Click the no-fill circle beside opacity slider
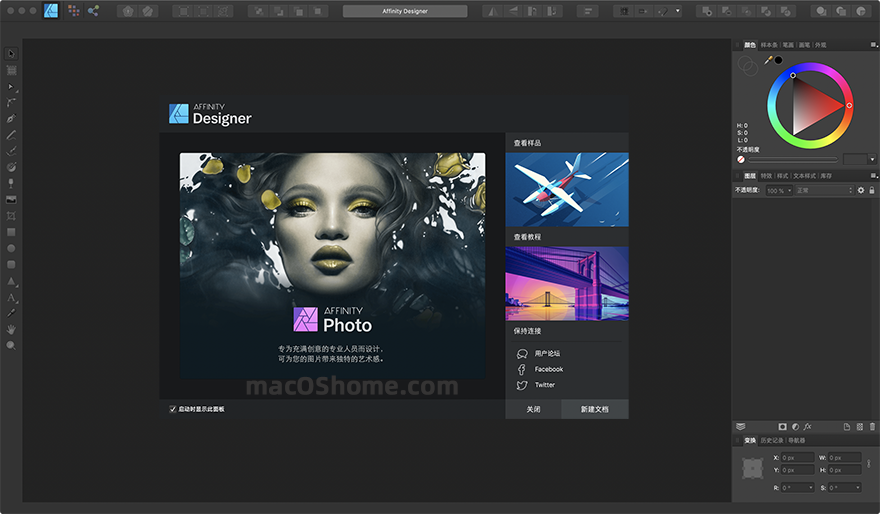The width and height of the screenshot is (880, 514). [x=741, y=159]
